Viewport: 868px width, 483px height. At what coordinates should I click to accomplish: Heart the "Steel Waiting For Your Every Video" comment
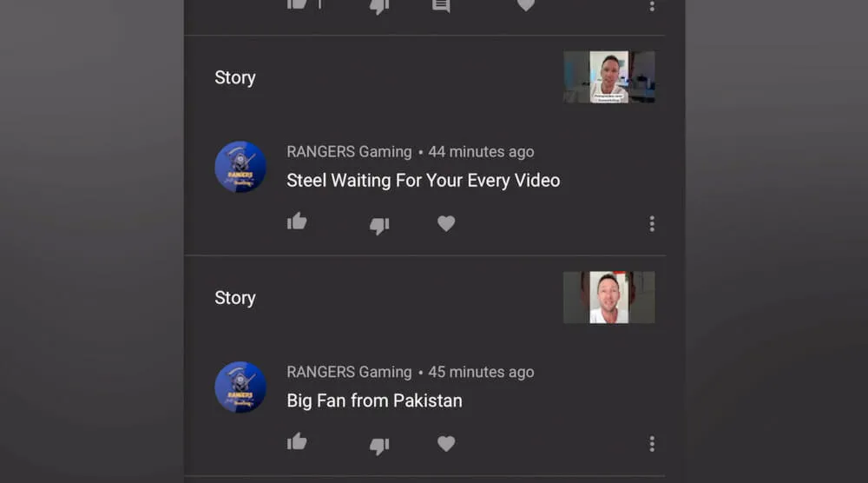tap(446, 223)
